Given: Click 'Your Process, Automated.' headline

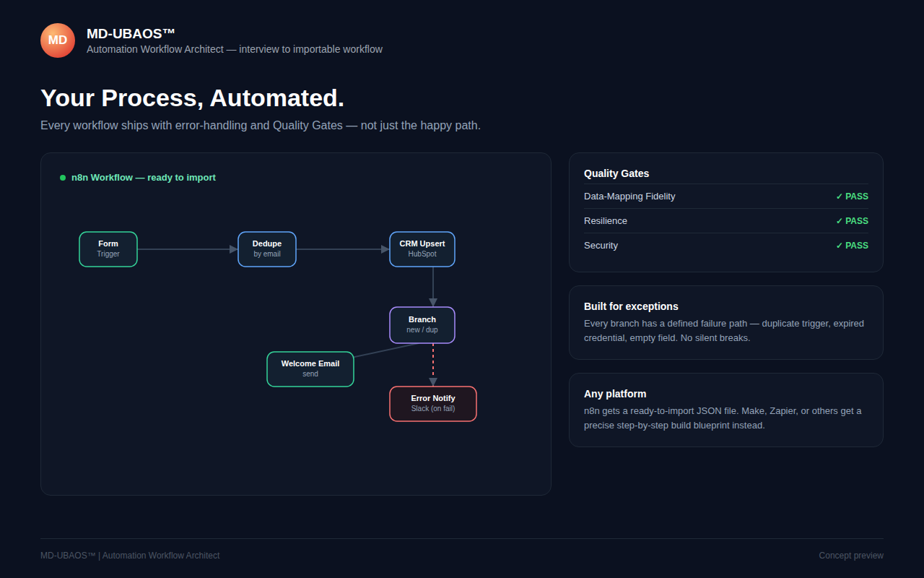Looking at the screenshot, I should click(192, 98).
